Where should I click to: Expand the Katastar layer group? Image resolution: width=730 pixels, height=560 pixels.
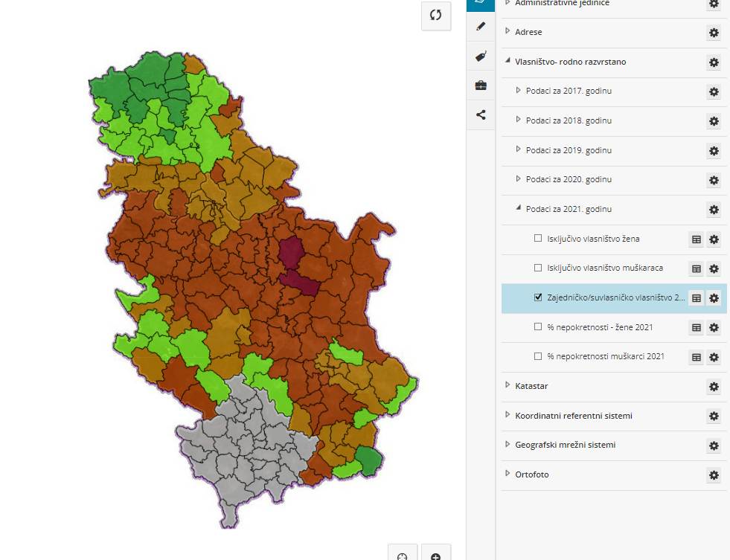point(508,386)
